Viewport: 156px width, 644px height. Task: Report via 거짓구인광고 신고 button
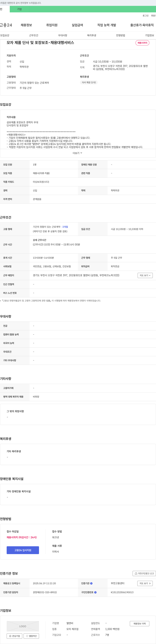click(144, 573)
